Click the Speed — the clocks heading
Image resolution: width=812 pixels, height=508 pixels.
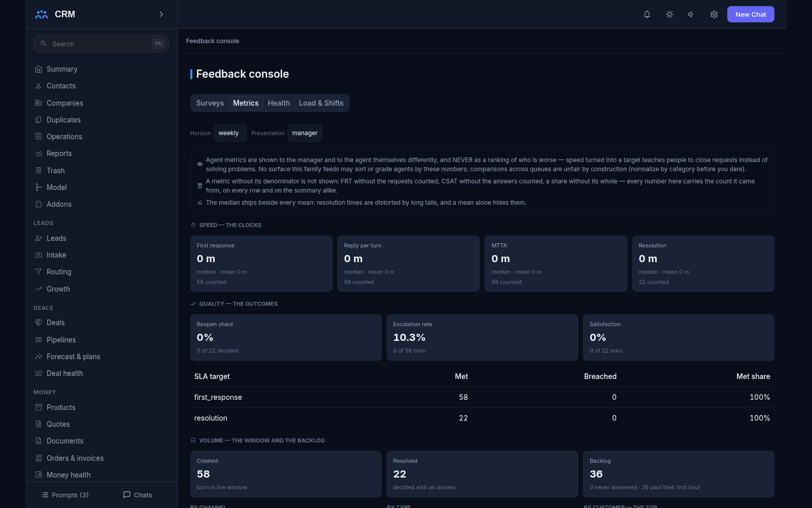230,225
